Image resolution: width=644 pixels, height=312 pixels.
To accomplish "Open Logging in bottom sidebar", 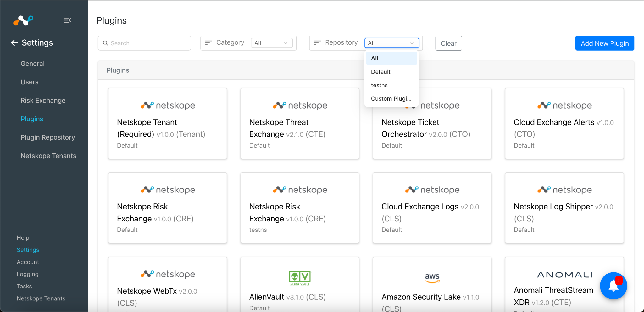I will click(28, 274).
